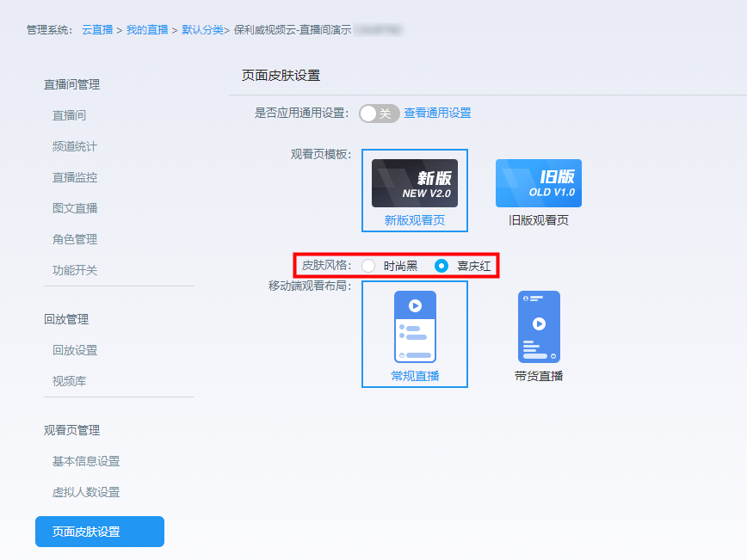The height and width of the screenshot is (560, 747).
Task: Open 直播间 in the sidebar
Action: (69, 115)
